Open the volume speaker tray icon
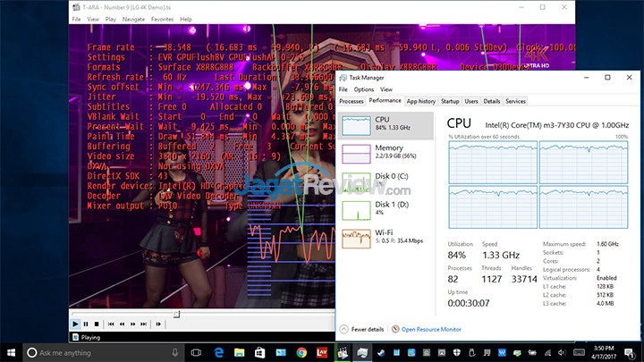This screenshot has height=362, width=644. (x=562, y=352)
